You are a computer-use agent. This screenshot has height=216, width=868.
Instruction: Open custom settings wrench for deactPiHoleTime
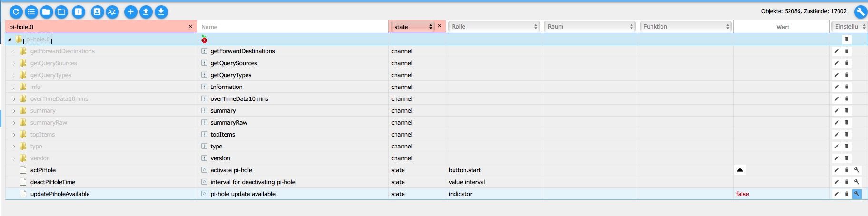(x=857, y=182)
